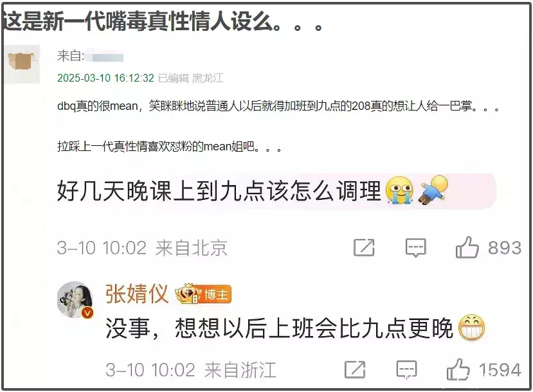Click the 博主 crown badge
Screen dimensions: 533x392
[203, 294]
